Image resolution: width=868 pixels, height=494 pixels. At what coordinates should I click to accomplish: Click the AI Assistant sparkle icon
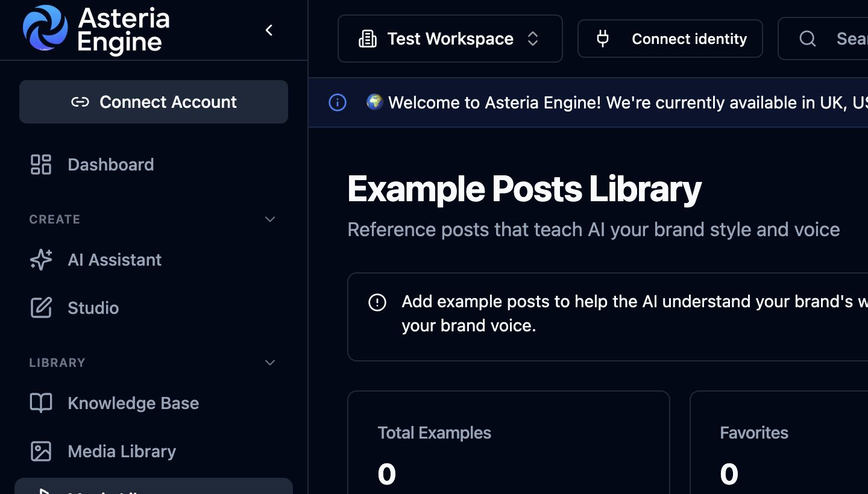[x=41, y=260]
